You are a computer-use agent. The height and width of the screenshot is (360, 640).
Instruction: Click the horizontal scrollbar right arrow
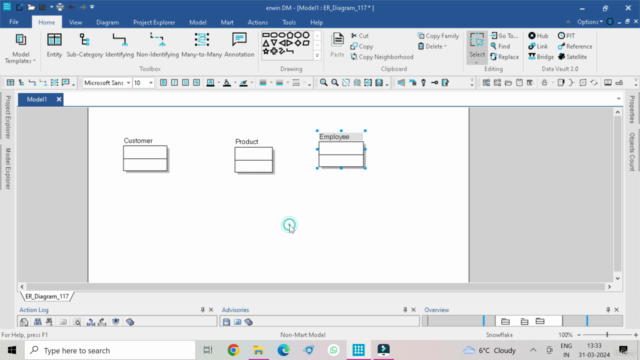[x=609, y=287]
